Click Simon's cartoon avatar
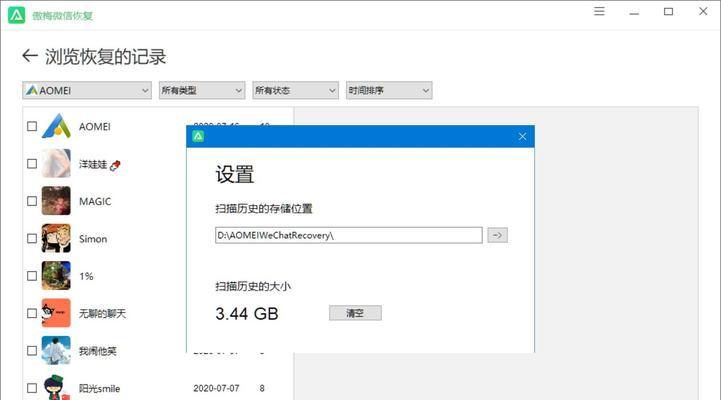Screen dimensions: 721x400 pyautogui.click(x=56, y=238)
